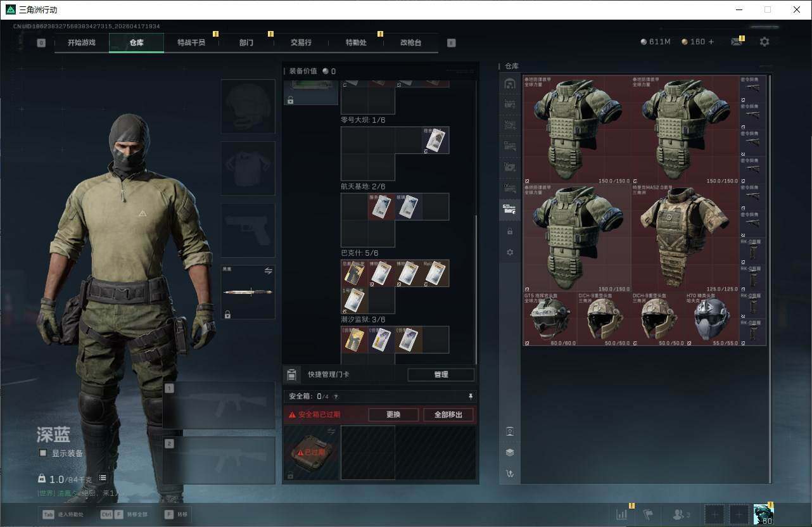Viewport: 812px width, 527px height.
Task: Switch to the 特勤处 tab
Action: pos(356,42)
